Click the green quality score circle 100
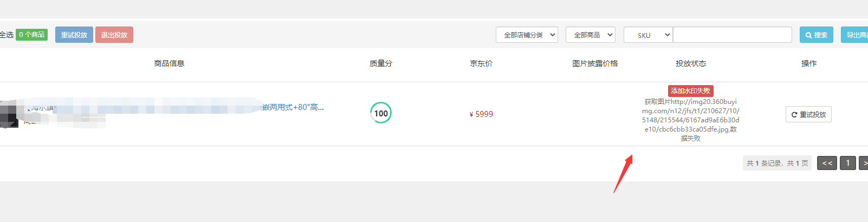 tap(381, 113)
